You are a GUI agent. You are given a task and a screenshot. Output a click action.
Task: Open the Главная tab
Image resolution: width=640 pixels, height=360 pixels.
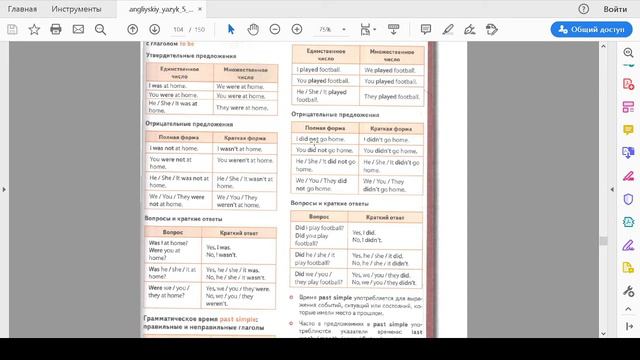click(x=22, y=9)
